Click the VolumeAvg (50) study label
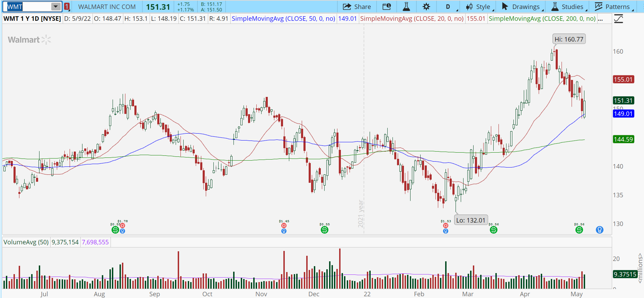 tap(26, 242)
